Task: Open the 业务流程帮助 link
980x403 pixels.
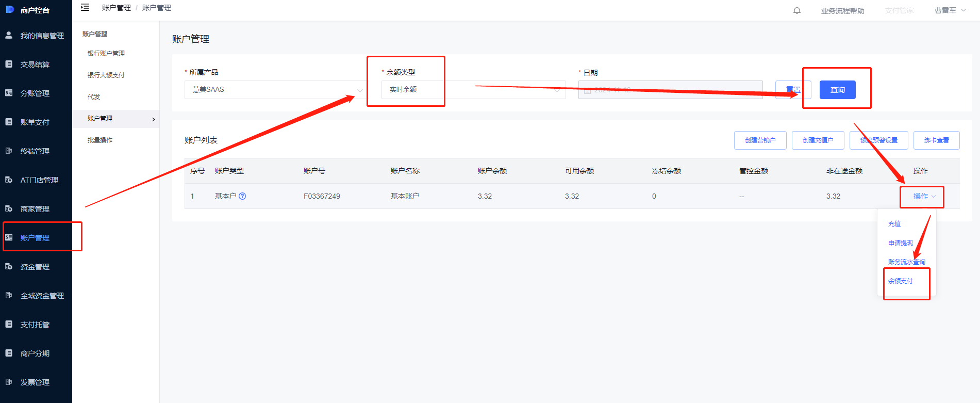Action: click(842, 11)
